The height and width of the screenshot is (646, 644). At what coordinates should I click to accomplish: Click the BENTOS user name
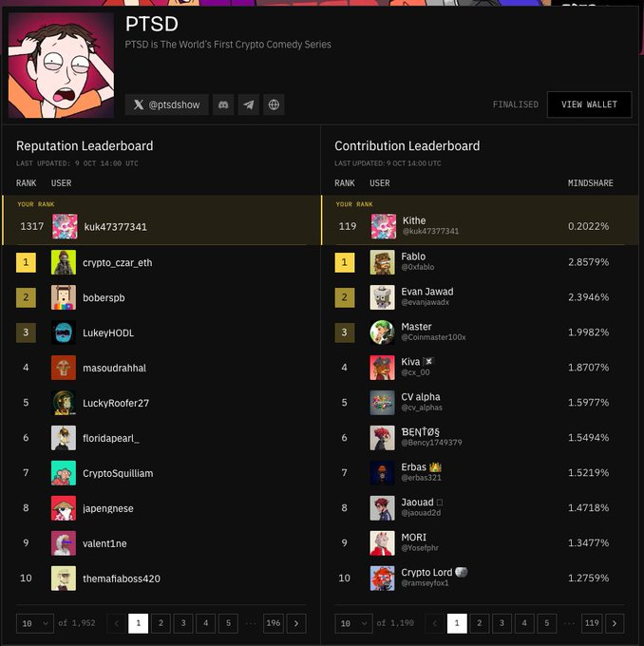(421, 431)
